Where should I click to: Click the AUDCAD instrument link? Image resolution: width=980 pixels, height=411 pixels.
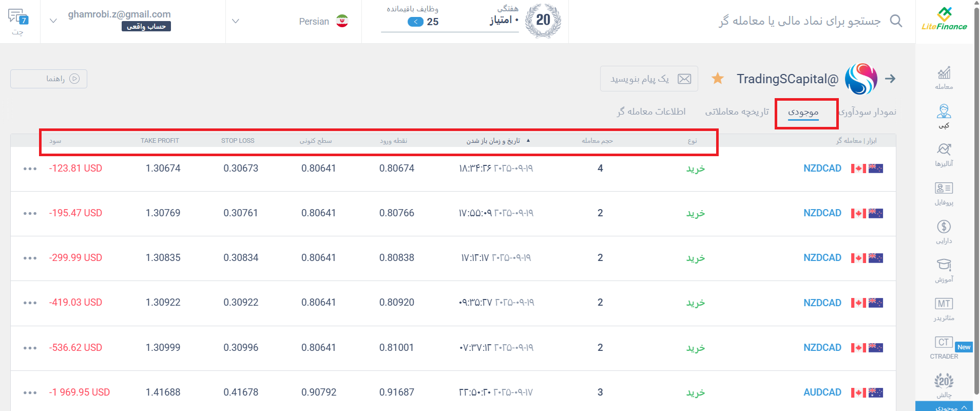[x=822, y=392]
